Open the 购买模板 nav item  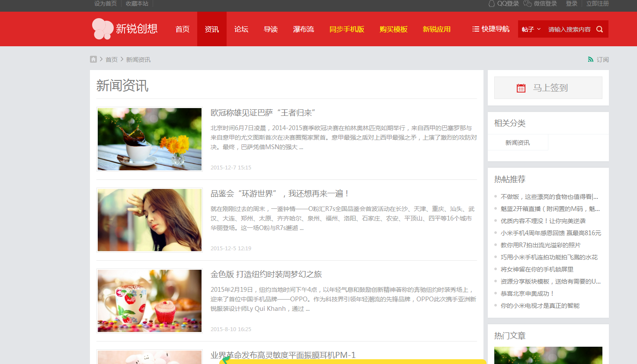pyautogui.click(x=394, y=29)
